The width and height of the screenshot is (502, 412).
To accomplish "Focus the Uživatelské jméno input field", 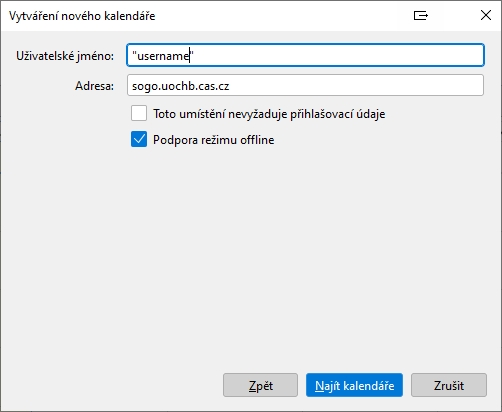I will click(x=305, y=55).
